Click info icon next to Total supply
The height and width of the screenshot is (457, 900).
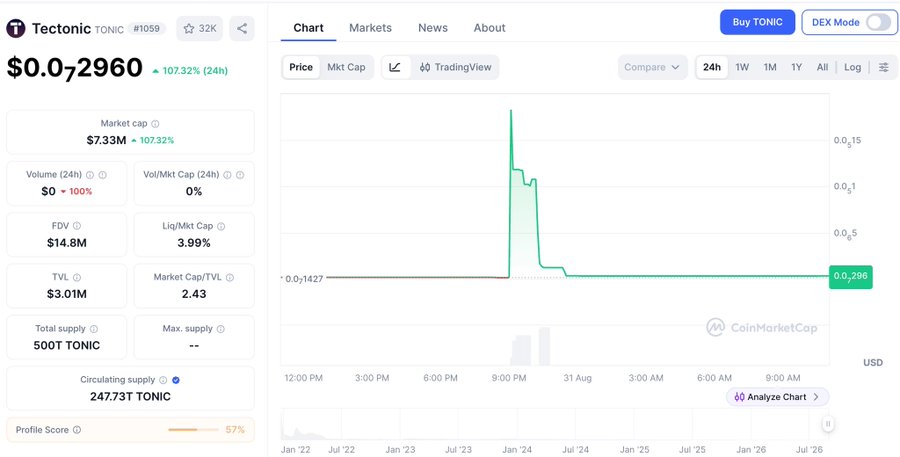94,329
